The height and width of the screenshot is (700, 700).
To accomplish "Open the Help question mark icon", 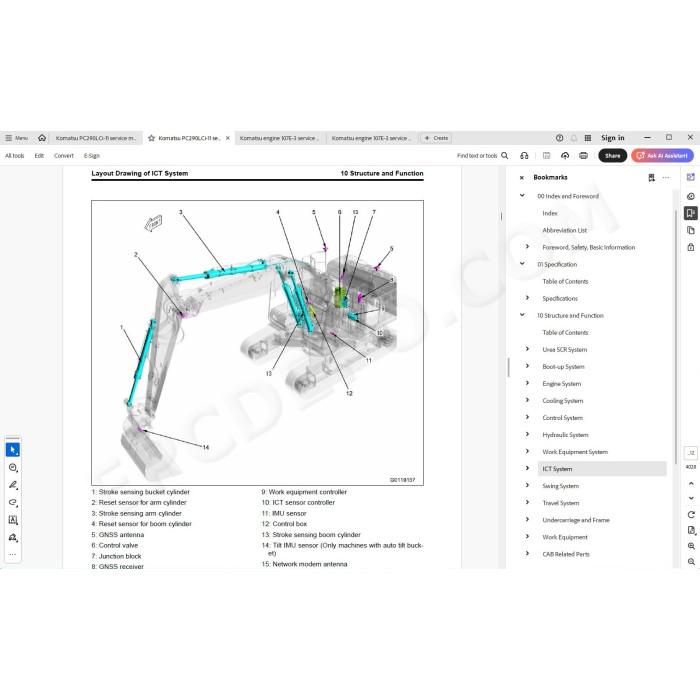I will pyautogui.click(x=559, y=138).
